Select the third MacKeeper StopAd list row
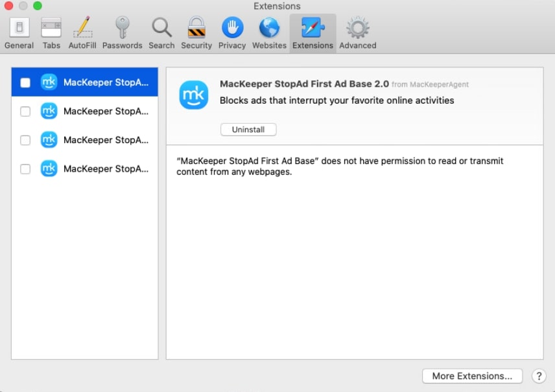This screenshot has height=392, width=555. pos(84,140)
